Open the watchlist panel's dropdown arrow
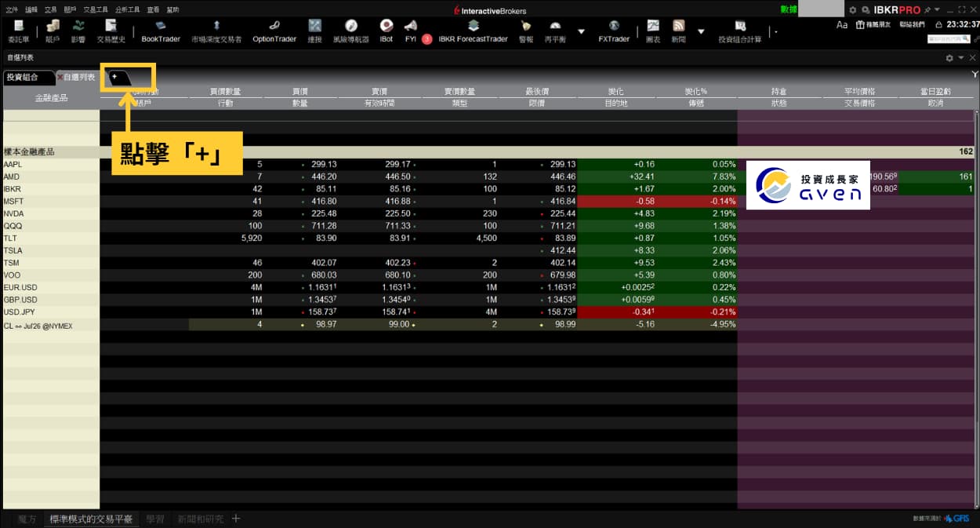980x528 pixels. tap(960, 58)
